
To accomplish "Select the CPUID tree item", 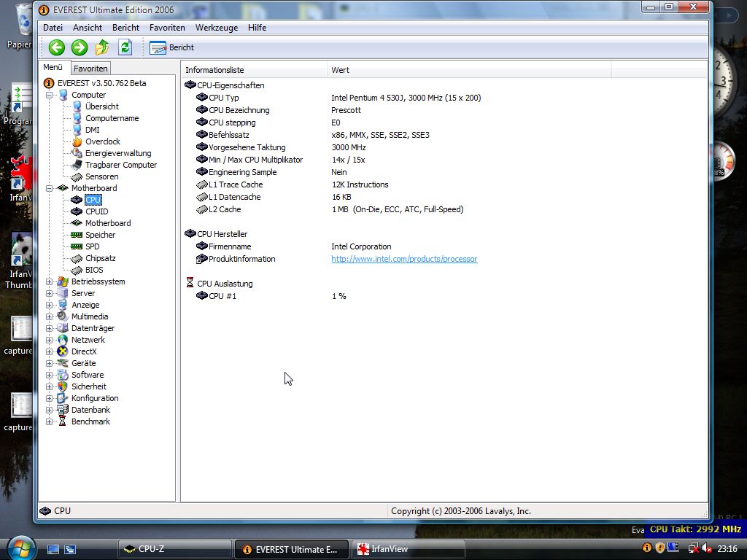I will (x=97, y=211).
